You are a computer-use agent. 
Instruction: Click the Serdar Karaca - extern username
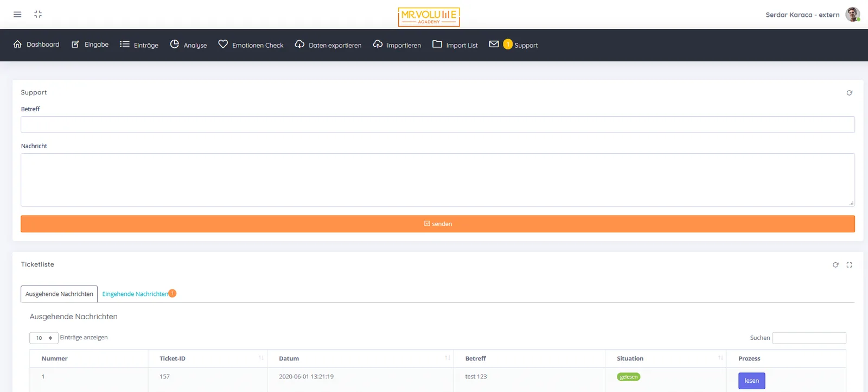click(x=802, y=15)
